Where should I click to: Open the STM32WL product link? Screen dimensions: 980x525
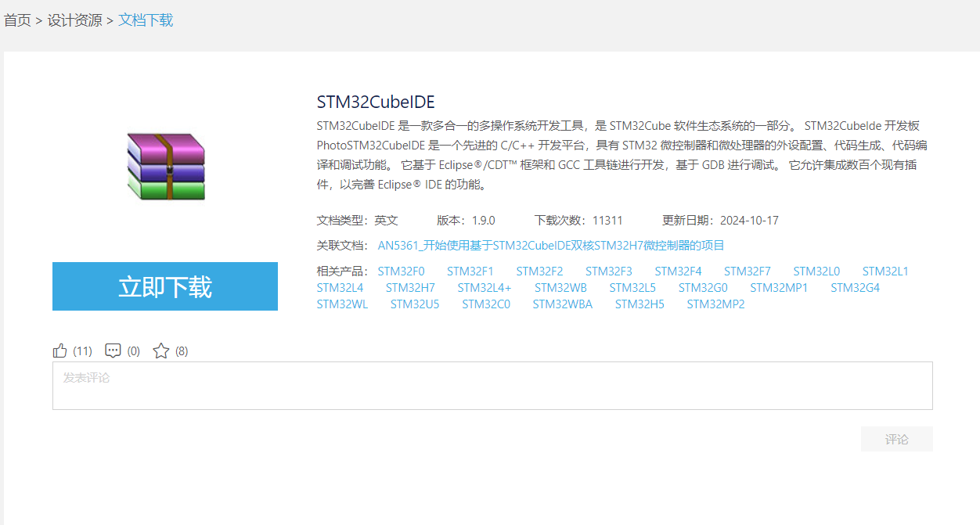(342, 304)
